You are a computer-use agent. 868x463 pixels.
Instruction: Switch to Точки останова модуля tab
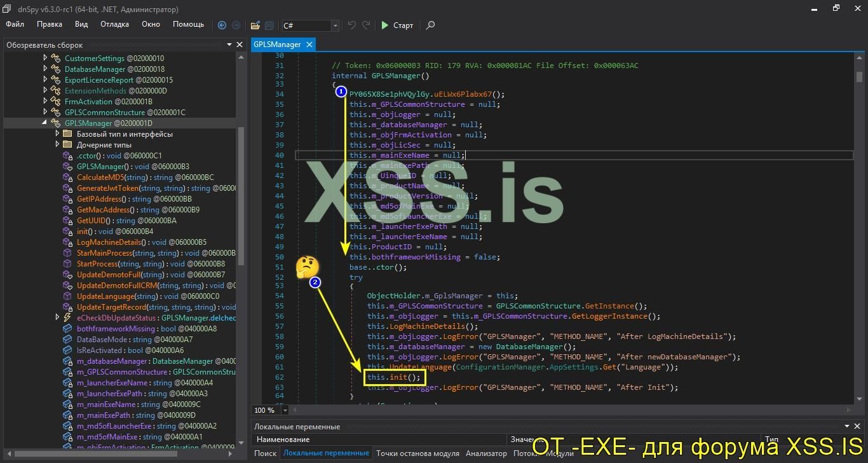[x=417, y=453]
